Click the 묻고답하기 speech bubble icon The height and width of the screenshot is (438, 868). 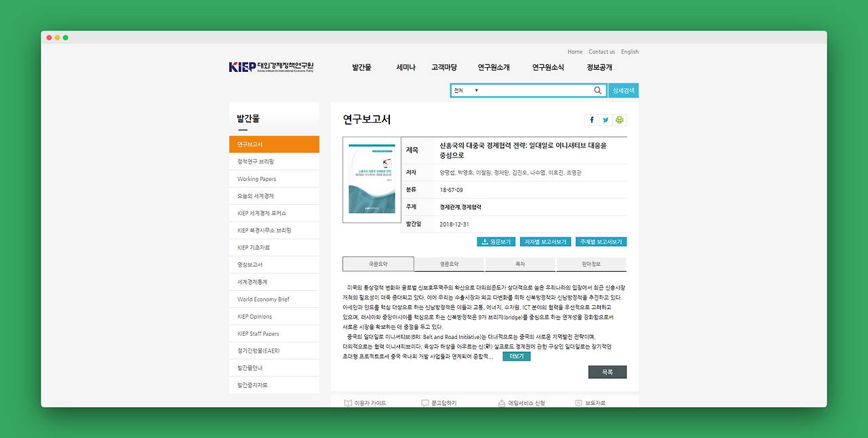pos(425,403)
